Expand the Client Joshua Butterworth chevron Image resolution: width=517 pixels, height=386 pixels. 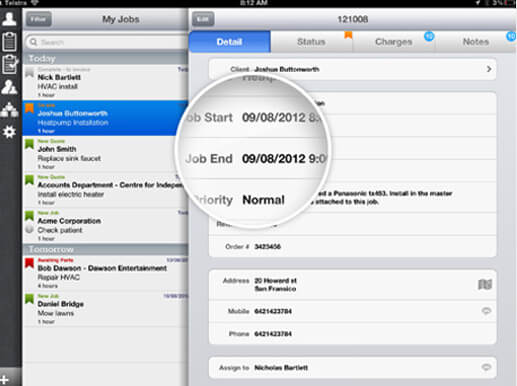tap(489, 69)
